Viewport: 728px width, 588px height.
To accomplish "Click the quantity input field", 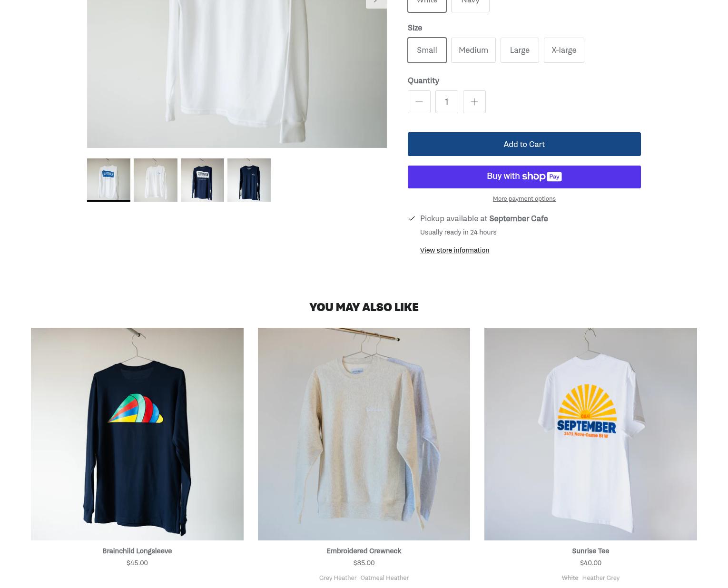I will pyautogui.click(x=446, y=102).
